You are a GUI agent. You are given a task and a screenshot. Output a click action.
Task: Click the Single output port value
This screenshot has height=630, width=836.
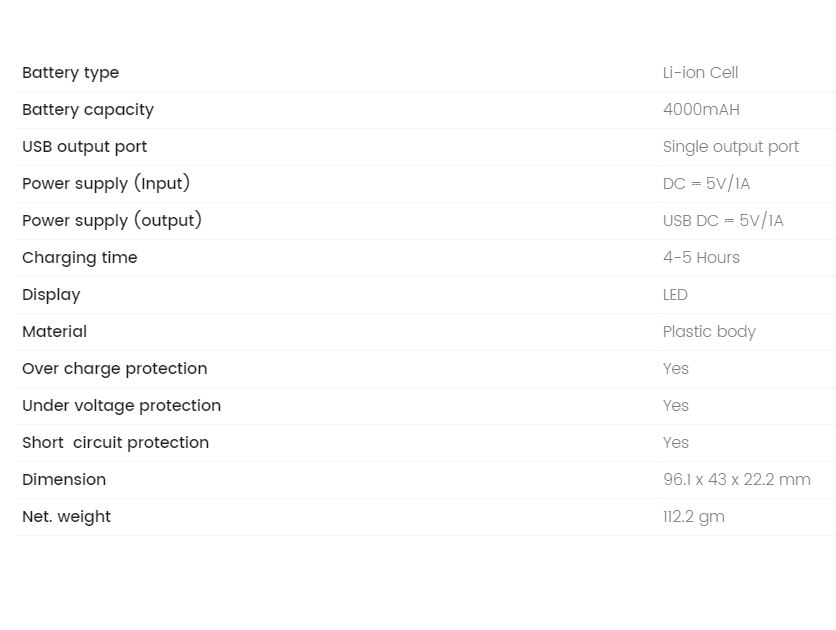(x=730, y=147)
